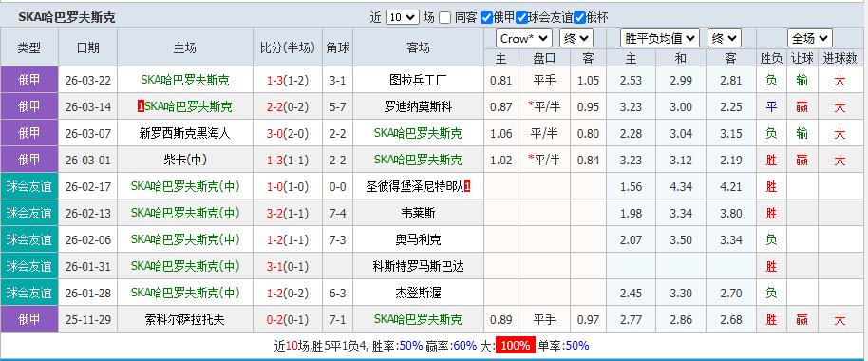
Task: Open 柴卡(中) team link
Action: [x=185, y=160]
